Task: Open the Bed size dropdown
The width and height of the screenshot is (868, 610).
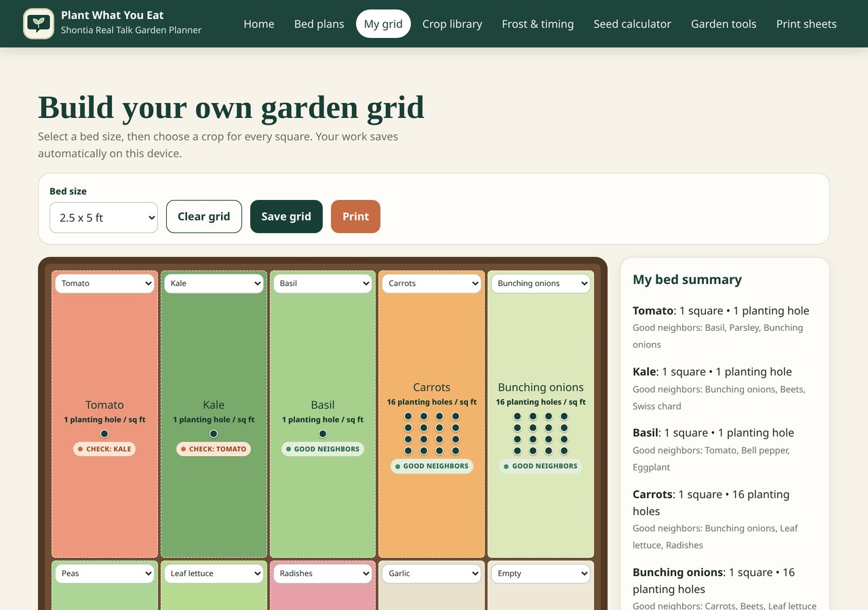Action: coord(104,218)
